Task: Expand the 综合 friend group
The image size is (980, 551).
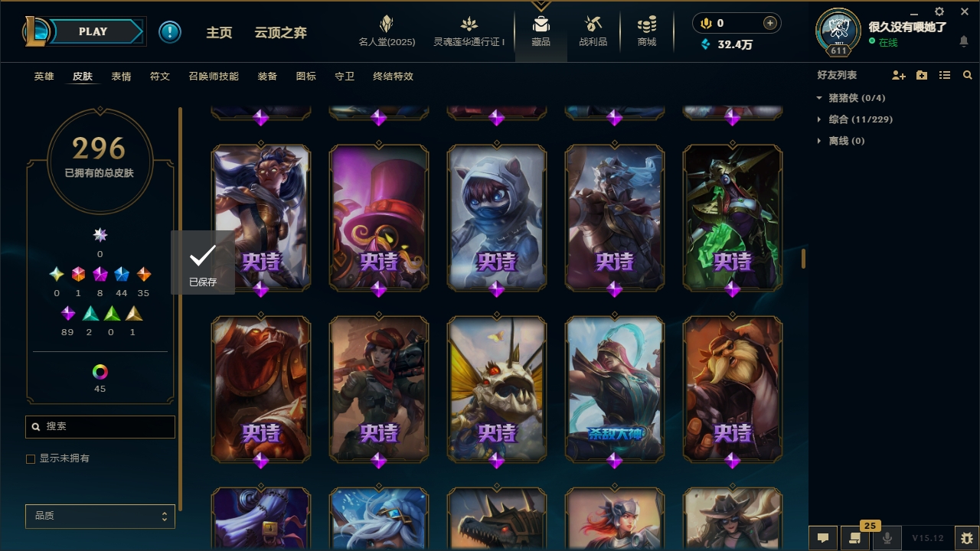Action: tap(819, 119)
